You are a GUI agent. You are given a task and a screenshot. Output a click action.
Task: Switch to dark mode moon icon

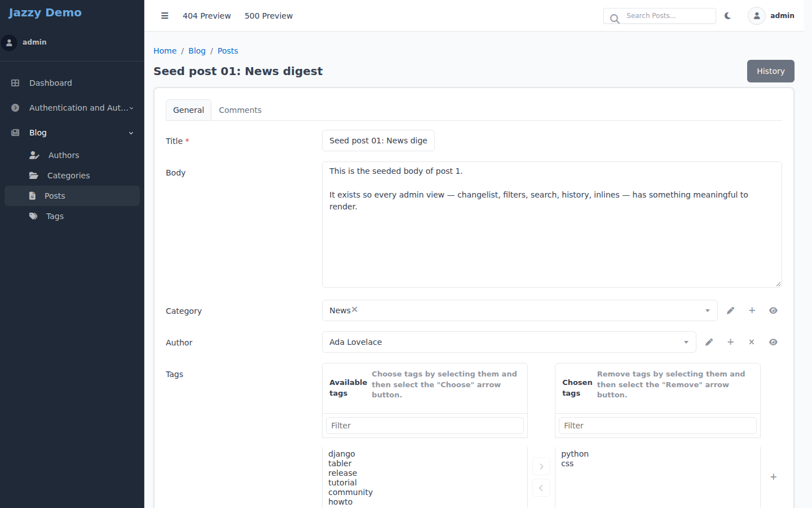[728, 16]
